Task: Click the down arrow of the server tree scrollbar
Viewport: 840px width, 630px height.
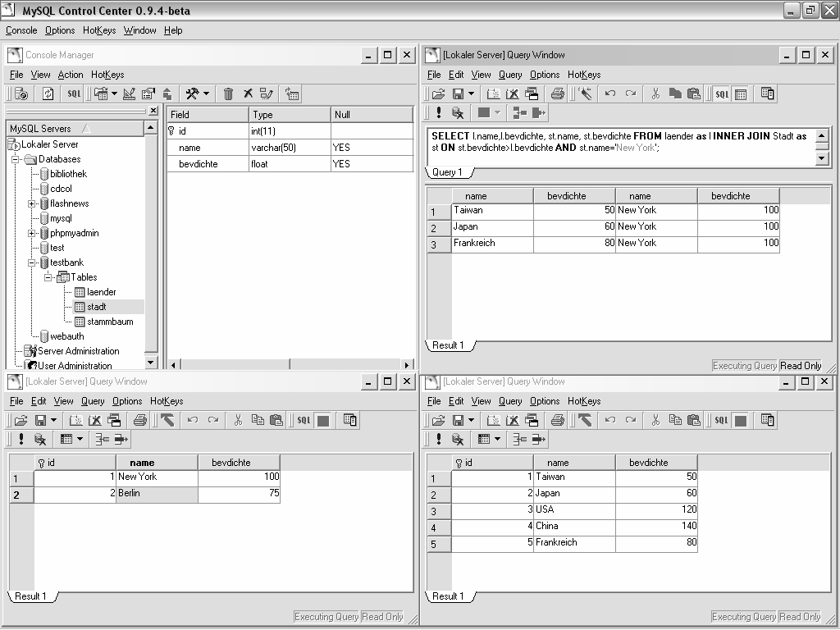Action: tap(151, 362)
